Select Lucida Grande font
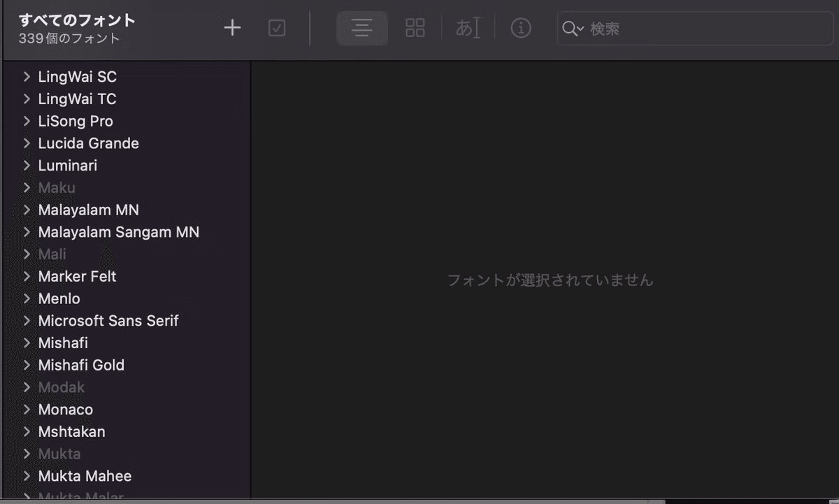Image resolution: width=839 pixels, height=504 pixels. (x=89, y=143)
